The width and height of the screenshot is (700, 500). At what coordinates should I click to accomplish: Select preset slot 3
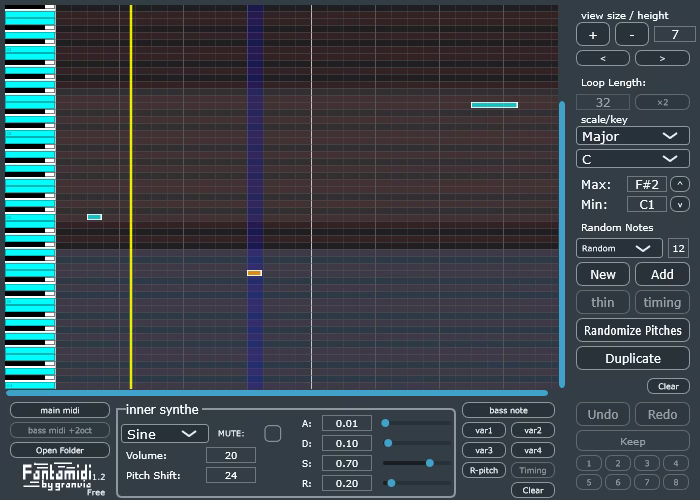(x=647, y=463)
